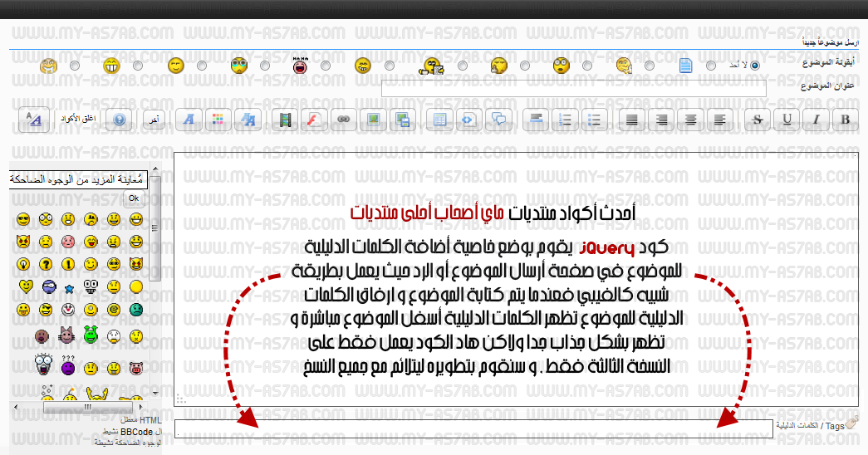Open font size dropdown
This screenshot has width=868, height=455.
click(x=248, y=120)
